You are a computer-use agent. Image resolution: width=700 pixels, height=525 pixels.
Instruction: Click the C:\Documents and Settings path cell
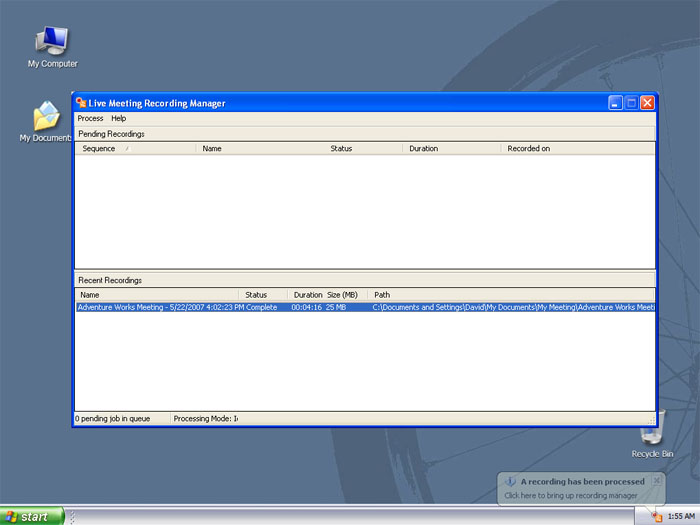513,307
